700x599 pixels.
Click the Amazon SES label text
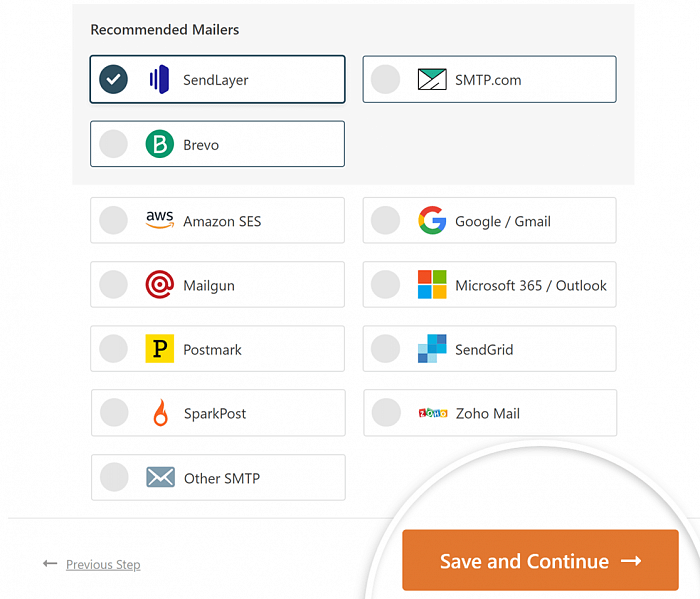coord(222,221)
